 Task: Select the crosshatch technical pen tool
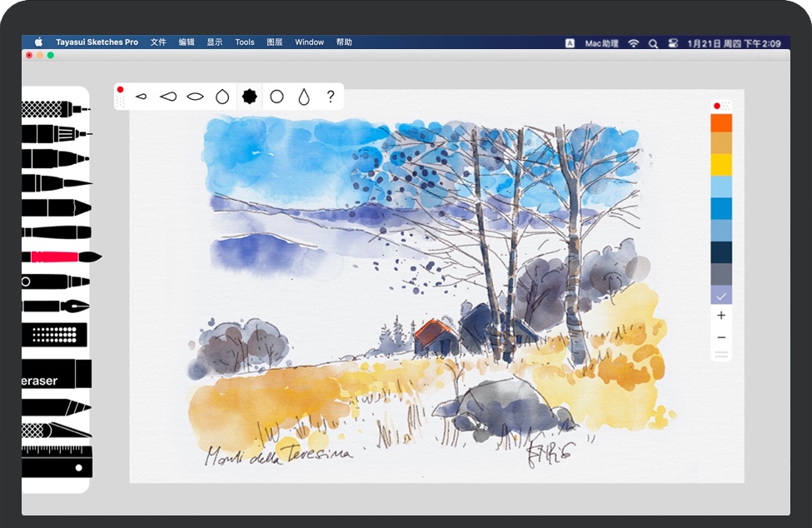56,109
